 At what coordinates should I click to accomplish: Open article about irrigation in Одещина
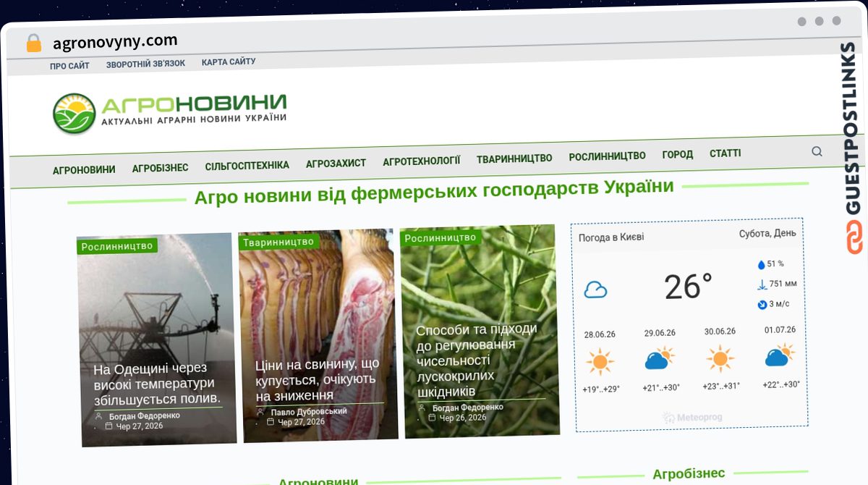[156, 384]
